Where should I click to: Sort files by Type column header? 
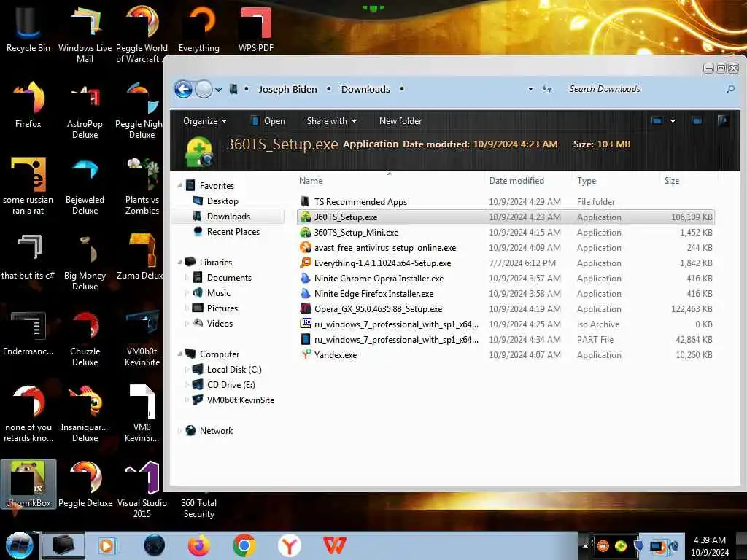(x=587, y=181)
